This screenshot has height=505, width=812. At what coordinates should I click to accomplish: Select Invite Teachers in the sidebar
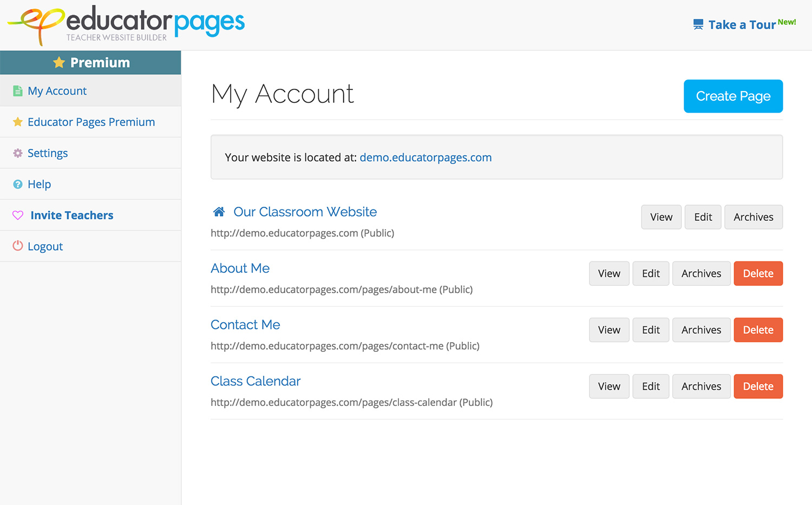coord(90,215)
